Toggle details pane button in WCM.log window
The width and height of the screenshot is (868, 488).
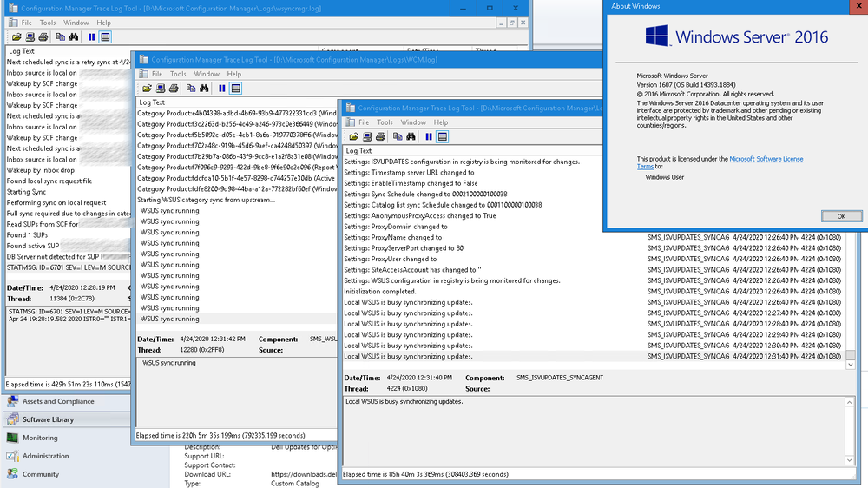click(236, 88)
